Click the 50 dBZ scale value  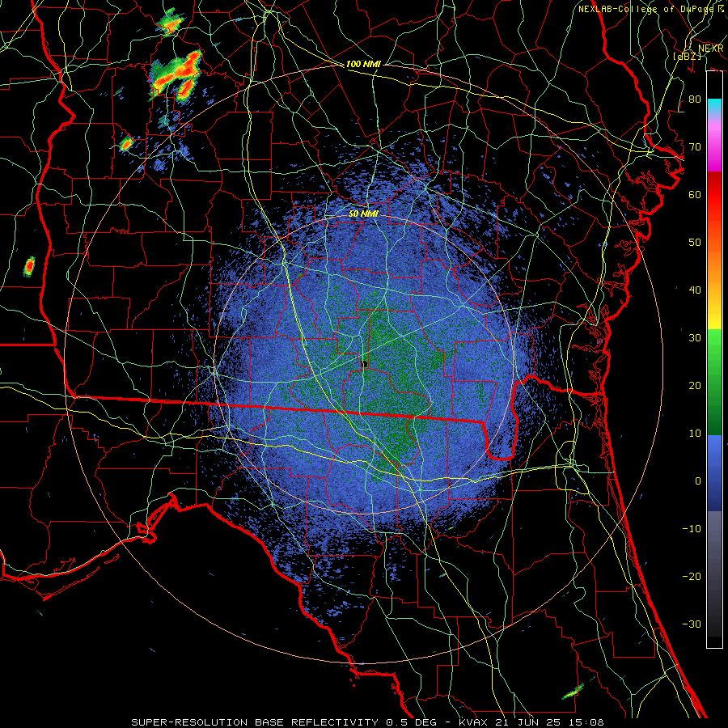[695, 243]
